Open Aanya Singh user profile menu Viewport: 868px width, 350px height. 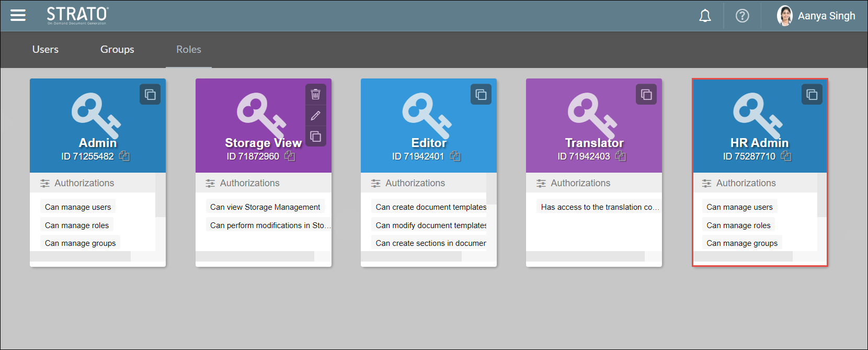point(816,16)
